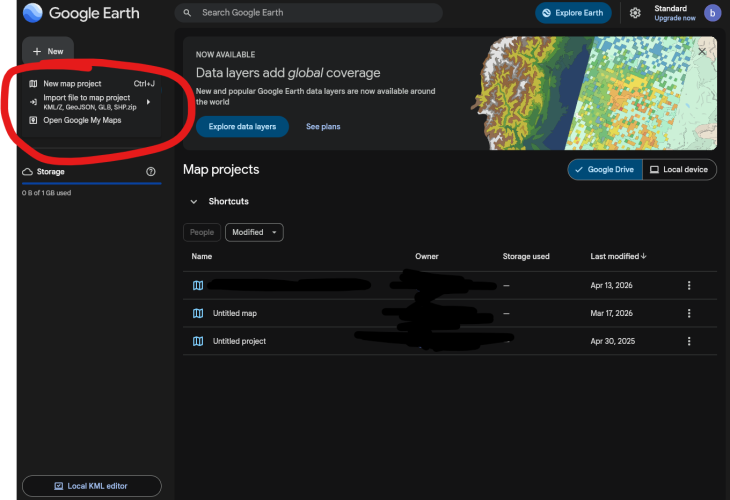Click the Google Earth logo icon
This screenshot has width=730, height=500.
click(x=33, y=13)
